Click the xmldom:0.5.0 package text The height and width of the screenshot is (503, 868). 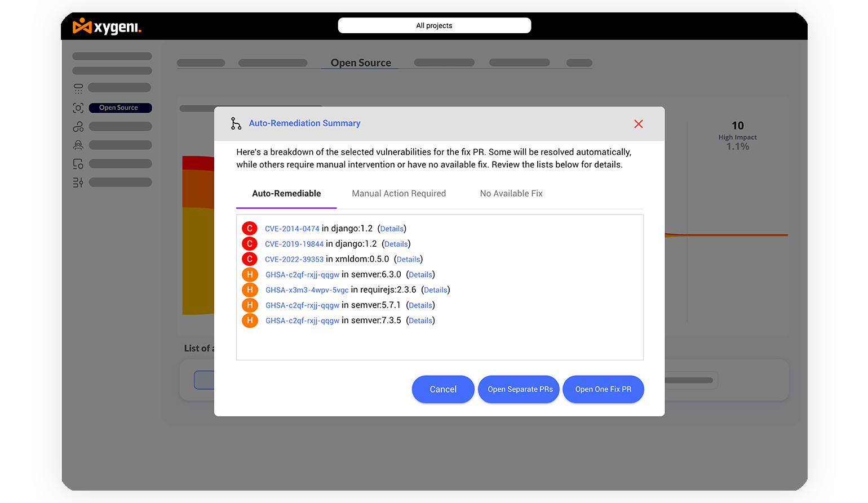362,259
